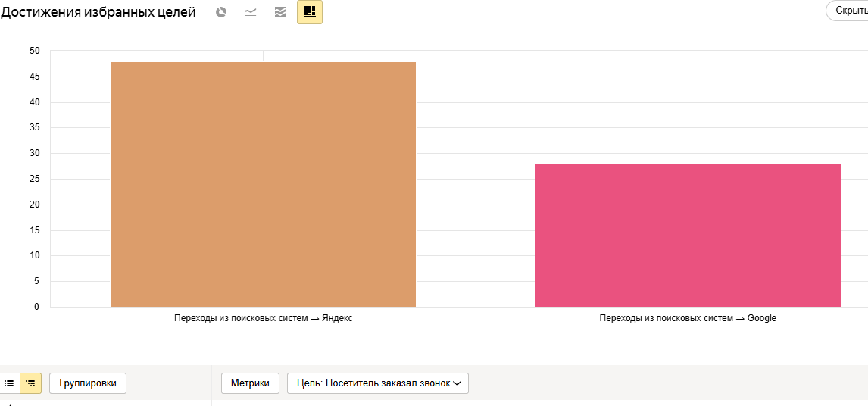Click the pink Google bar
The width and height of the screenshot is (868, 406).
tap(688, 236)
